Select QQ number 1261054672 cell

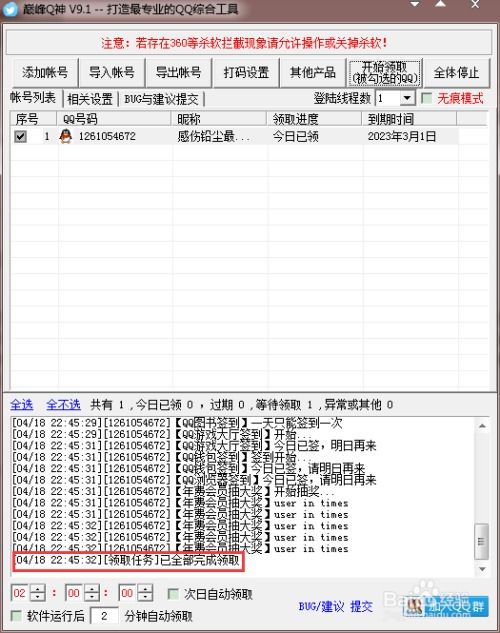tap(107, 136)
